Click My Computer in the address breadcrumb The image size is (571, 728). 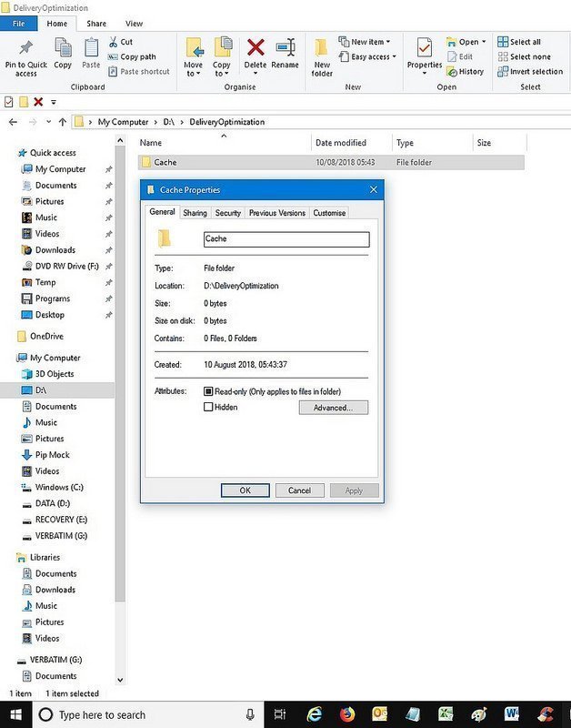pyautogui.click(x=123, y=122)
